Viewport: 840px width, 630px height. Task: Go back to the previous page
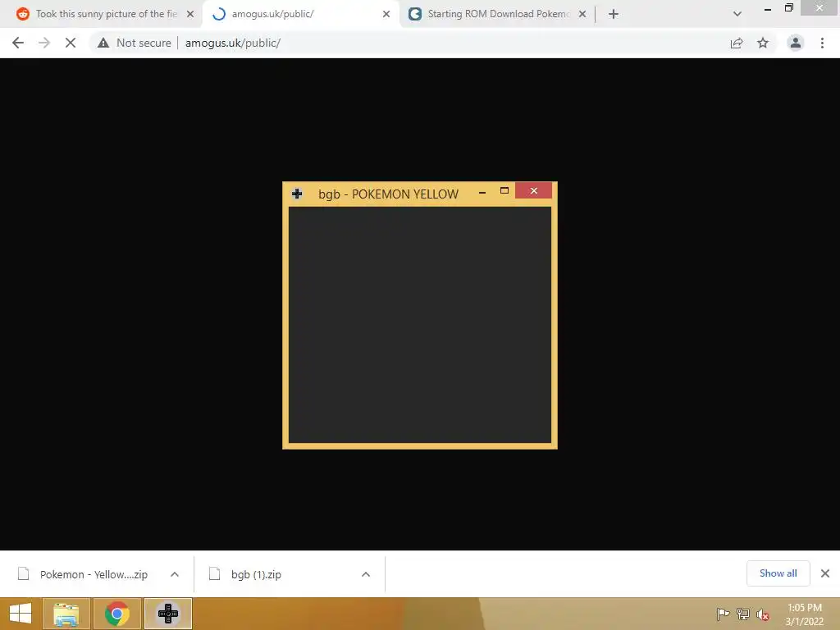click(x=18, y=43)
